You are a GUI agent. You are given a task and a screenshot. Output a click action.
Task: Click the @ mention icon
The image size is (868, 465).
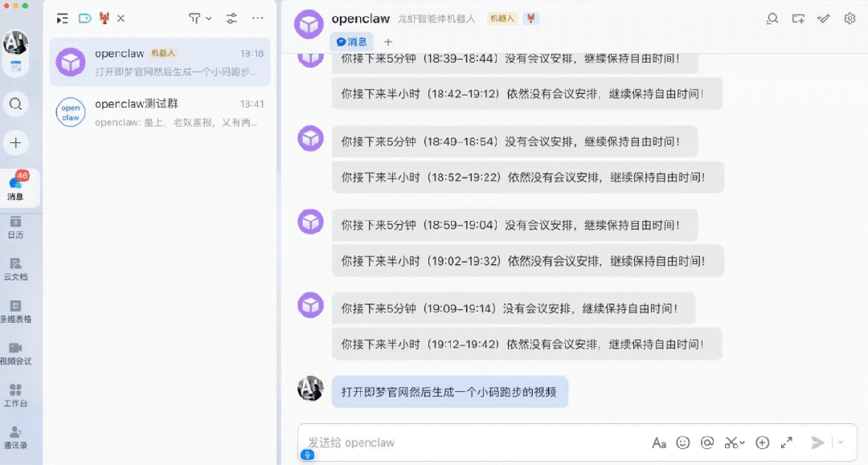(707, 443)
